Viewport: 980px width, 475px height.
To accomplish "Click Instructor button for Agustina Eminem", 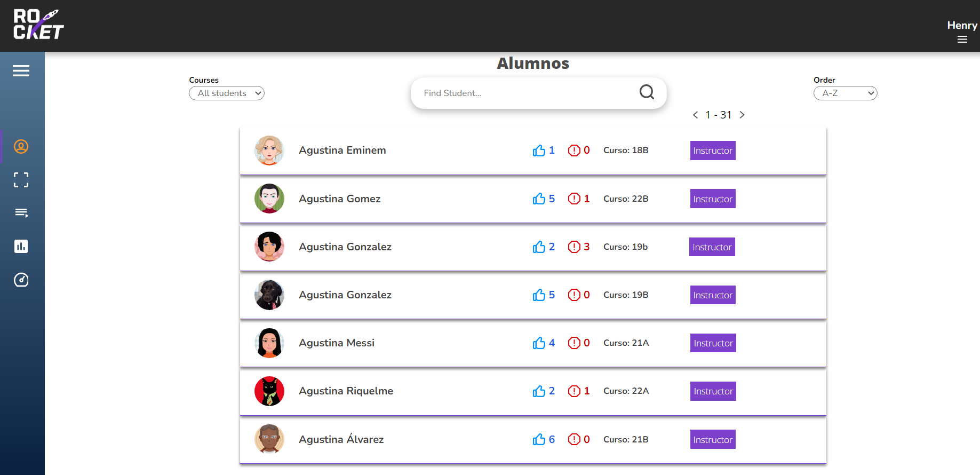I will 713,151.
